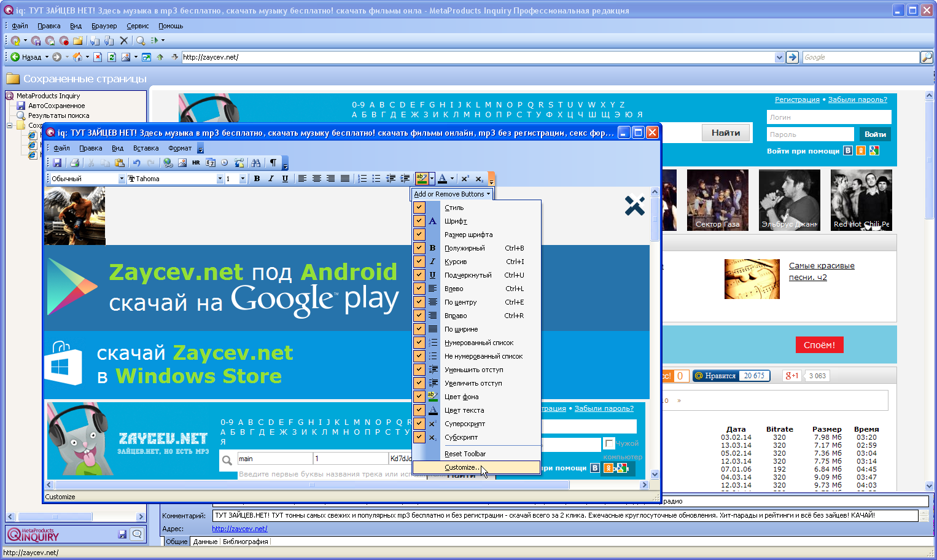937x560 pixels.
Task: Apply Bold formatting button in editor toolbar
Action: (257, 179)
